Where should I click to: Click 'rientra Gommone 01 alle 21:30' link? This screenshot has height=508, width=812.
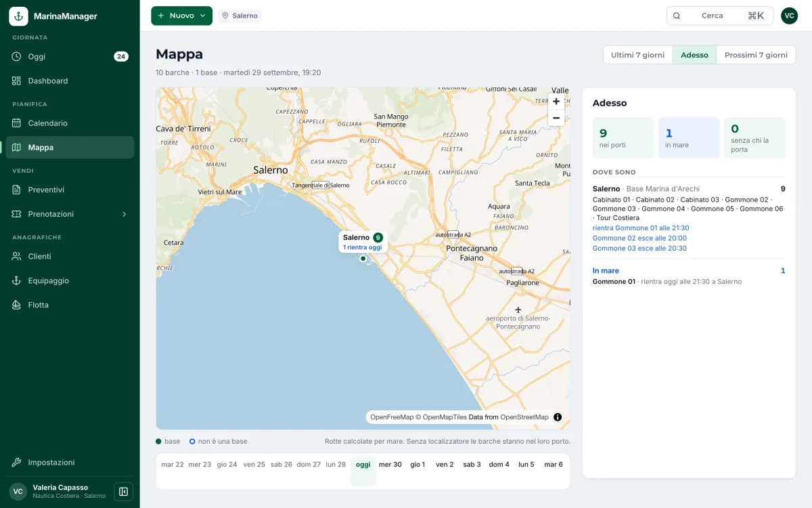[641, 228]
